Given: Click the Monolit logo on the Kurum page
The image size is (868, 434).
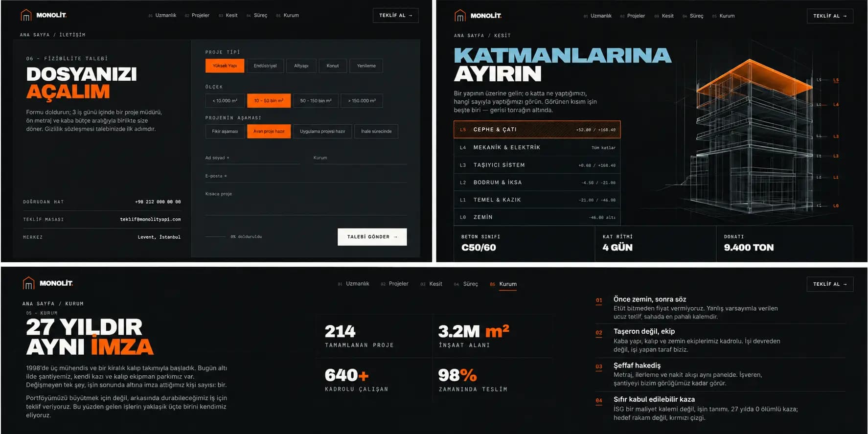Looking at the screenshot, I should [48, 283].
